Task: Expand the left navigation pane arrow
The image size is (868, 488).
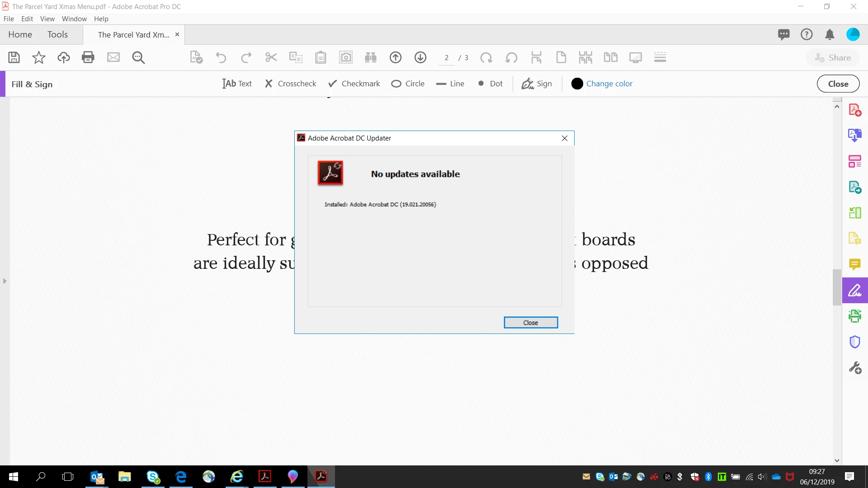Action: pyautogui.click(x=5, y=281)
